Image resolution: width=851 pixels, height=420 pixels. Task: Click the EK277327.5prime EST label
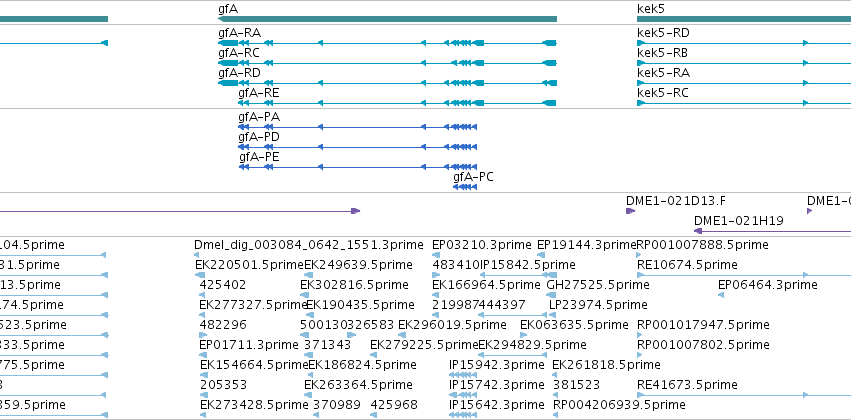(x=254, y=305)
